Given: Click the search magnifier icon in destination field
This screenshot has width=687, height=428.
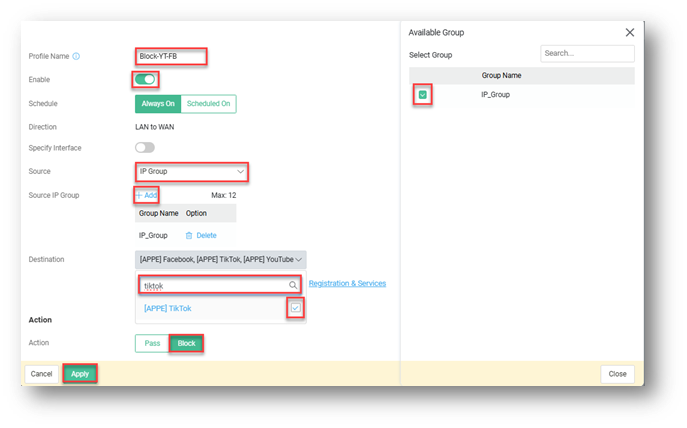Looking at the screenshot, I should click(x=293, y=285).
